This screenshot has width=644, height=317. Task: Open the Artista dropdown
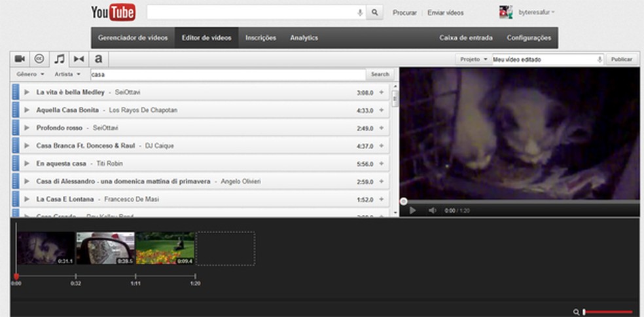point(68,75)
